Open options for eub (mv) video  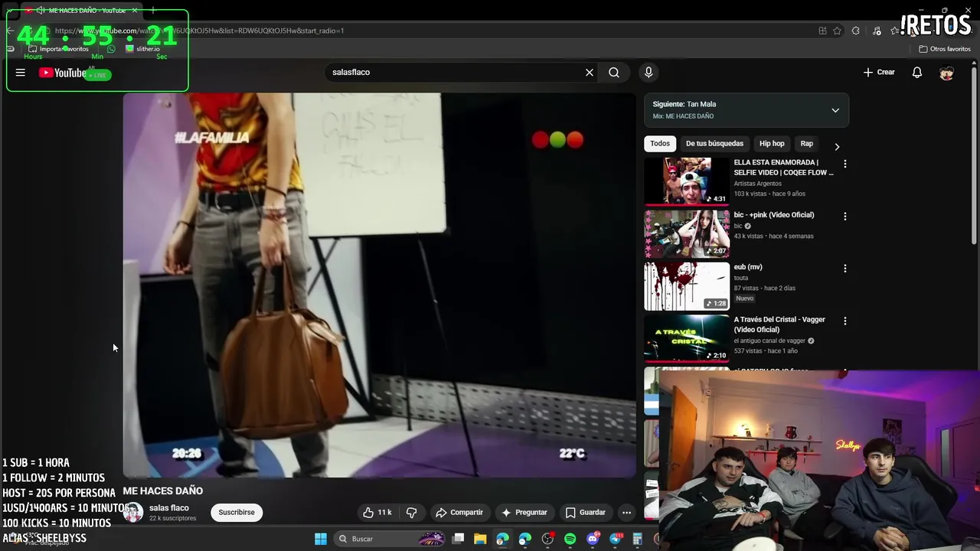tap(845, 269)
